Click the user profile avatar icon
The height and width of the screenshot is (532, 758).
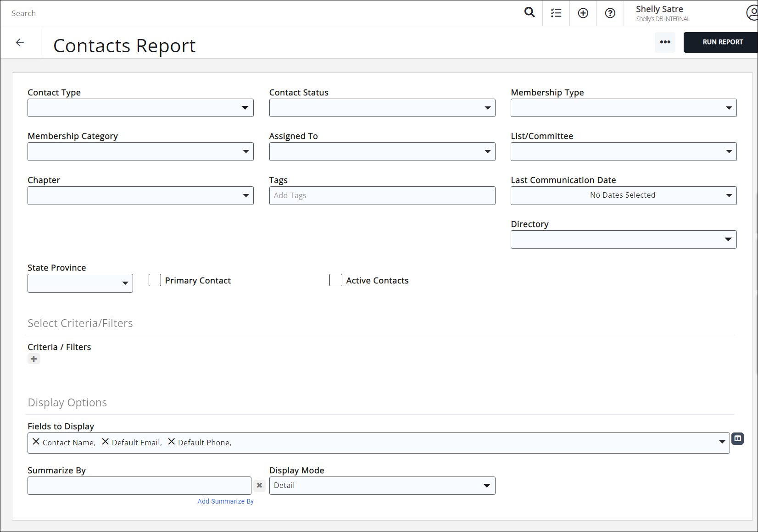tap(752, 13)
